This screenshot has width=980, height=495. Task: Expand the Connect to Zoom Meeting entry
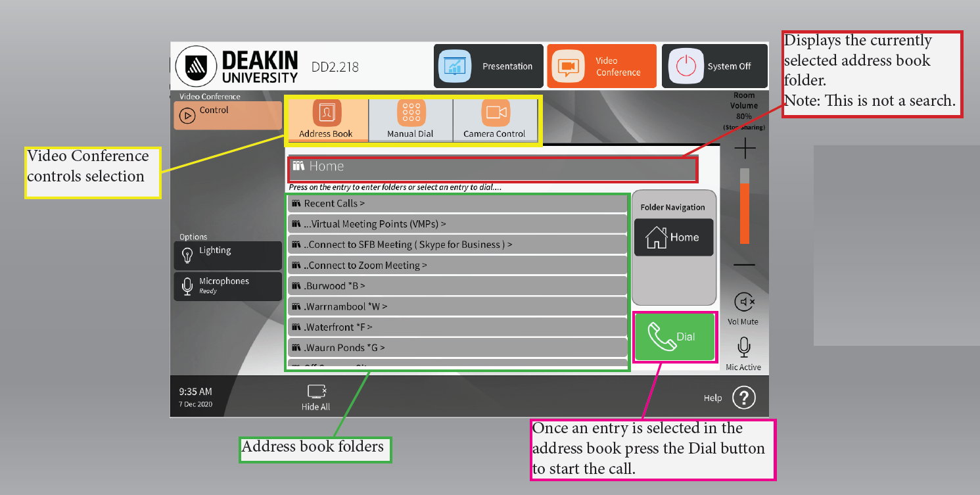[458, 265]
